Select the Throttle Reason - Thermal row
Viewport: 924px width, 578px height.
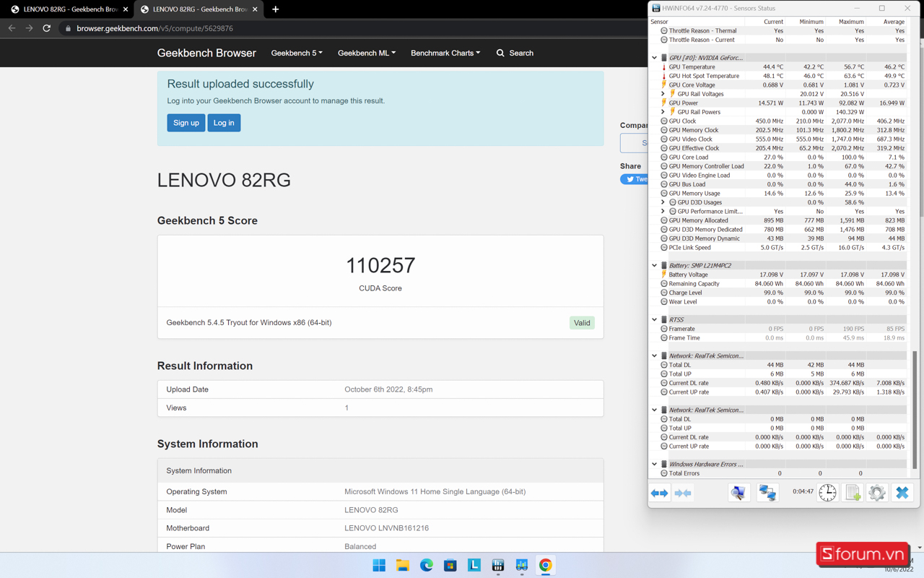click(x=783, y=30)
